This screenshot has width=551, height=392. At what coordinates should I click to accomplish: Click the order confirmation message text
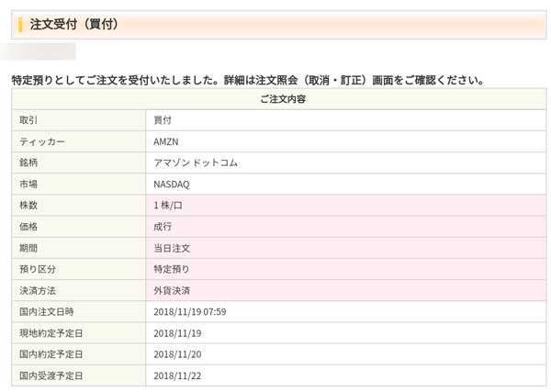[246, 81]
